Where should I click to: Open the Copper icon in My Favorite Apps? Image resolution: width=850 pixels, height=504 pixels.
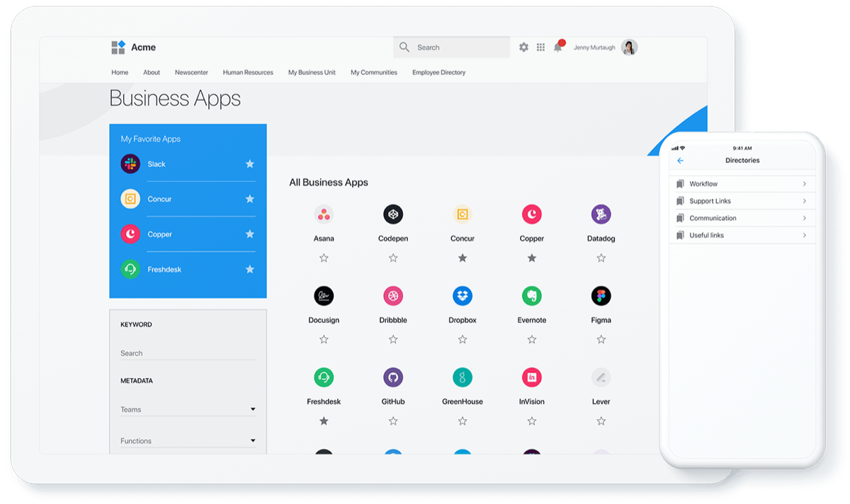pyautogui.click(x=130, y=234)
